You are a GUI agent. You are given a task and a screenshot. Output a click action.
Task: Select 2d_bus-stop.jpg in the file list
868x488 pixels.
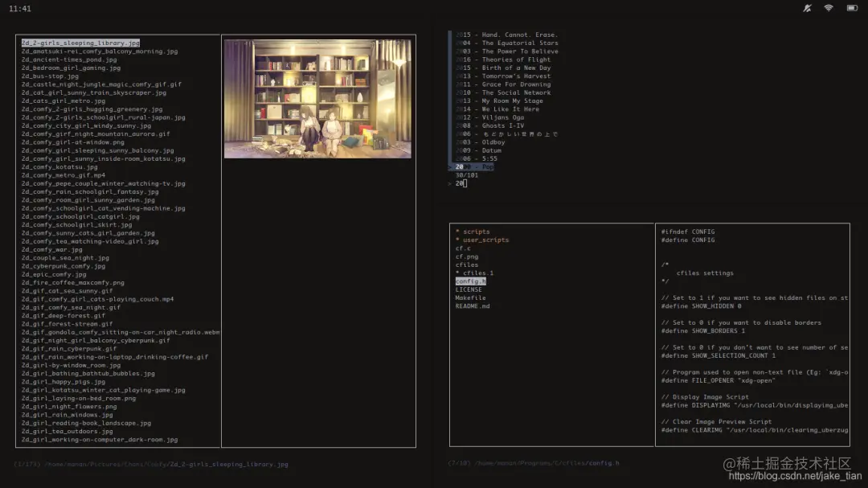(x=50, y=76)
